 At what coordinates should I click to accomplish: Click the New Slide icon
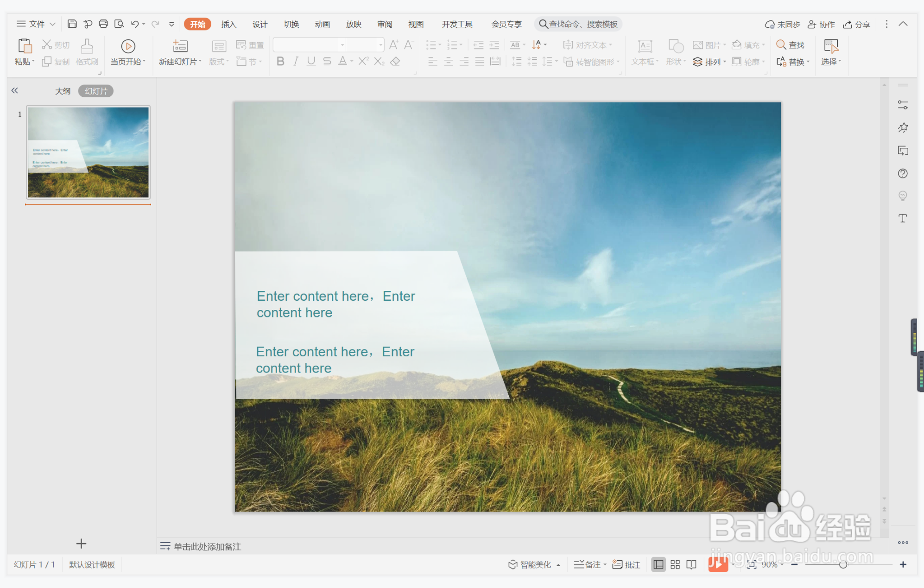point(180,46)
